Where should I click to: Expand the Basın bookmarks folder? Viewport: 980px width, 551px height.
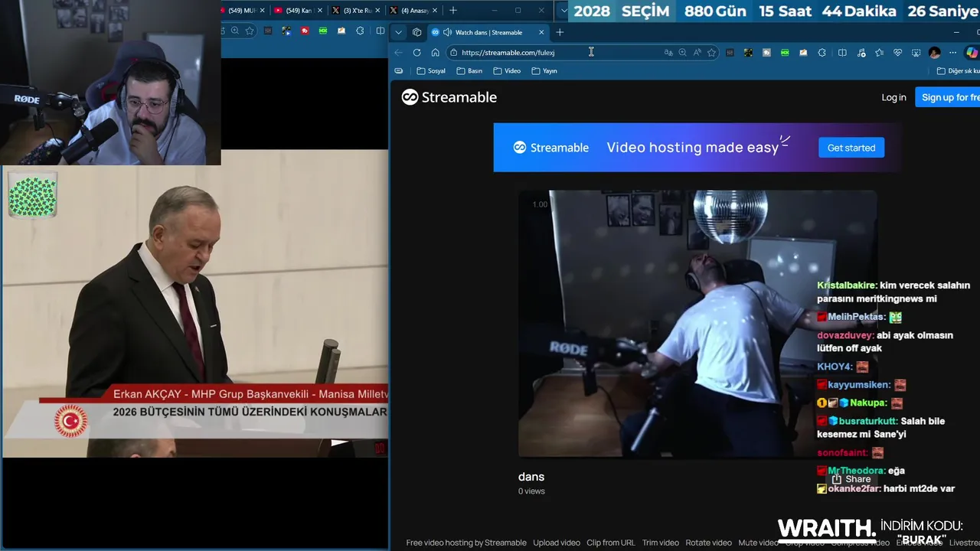pyautogui.click(x=469, y=70)
